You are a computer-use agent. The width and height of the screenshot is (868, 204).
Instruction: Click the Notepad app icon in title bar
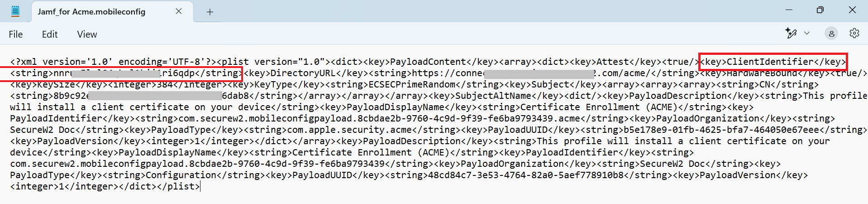tap(15, 11)
